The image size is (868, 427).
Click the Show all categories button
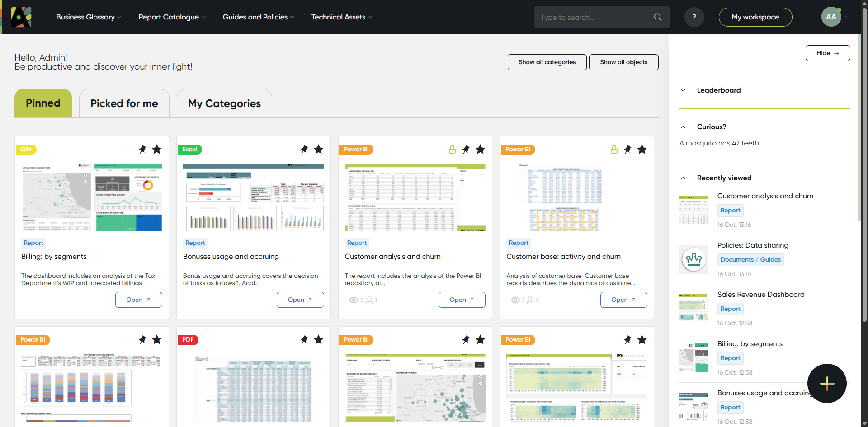[x=547, y=62]
